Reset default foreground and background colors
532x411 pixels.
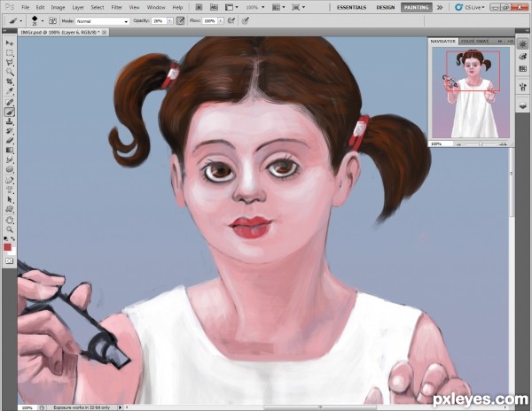6,238
